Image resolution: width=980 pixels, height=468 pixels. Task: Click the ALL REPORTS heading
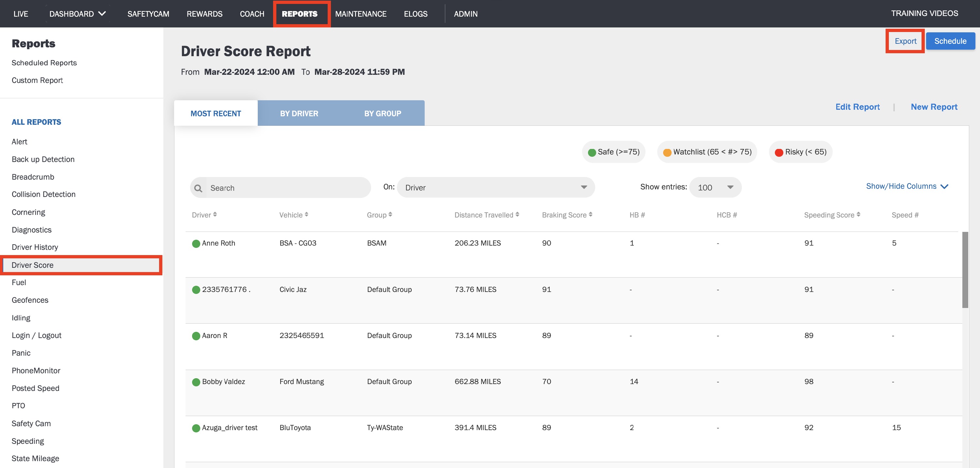(x=37, y=122)
